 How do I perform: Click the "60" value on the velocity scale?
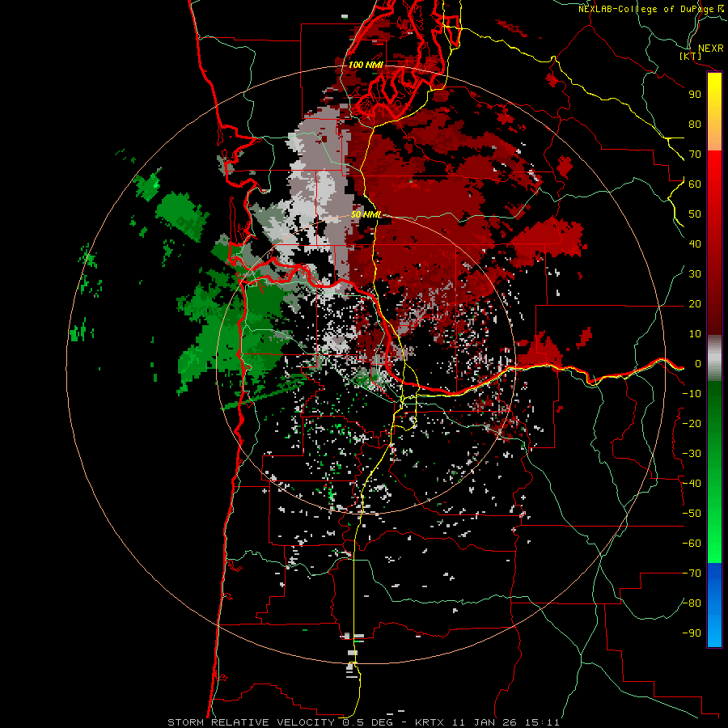(x=695, y=184)
